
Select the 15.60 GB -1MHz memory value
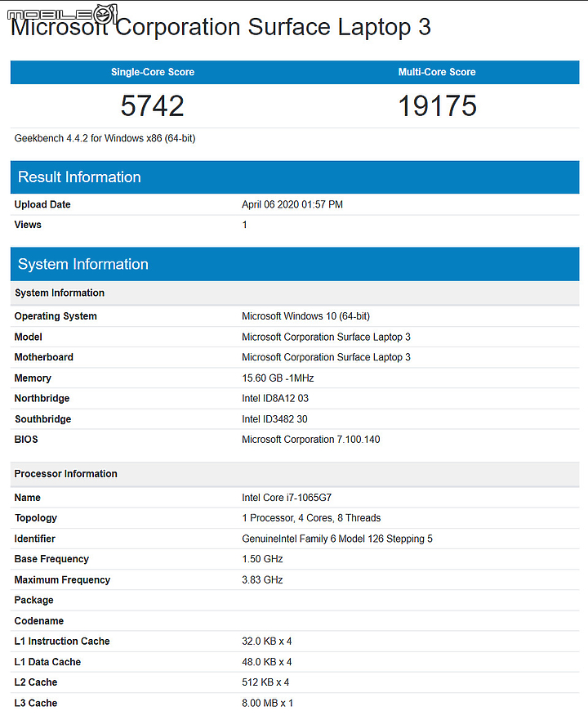coord(278,378)
